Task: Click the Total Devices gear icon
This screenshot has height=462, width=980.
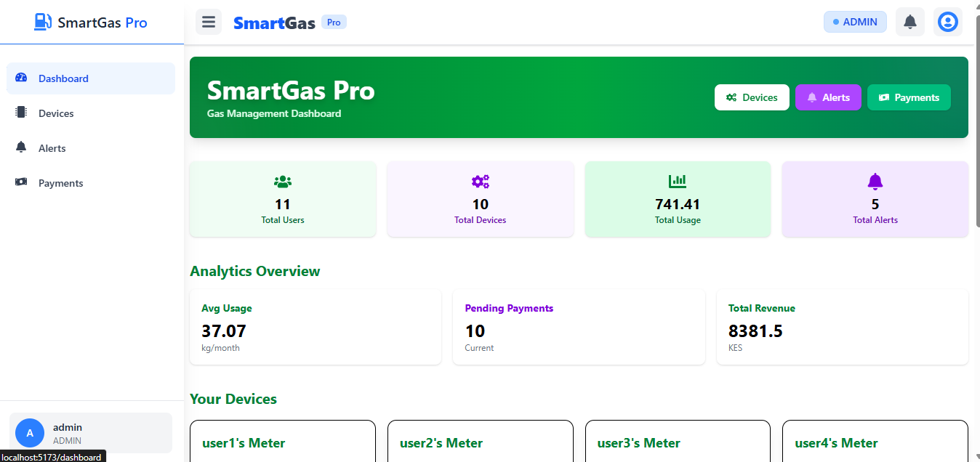Action: [480, 181]
